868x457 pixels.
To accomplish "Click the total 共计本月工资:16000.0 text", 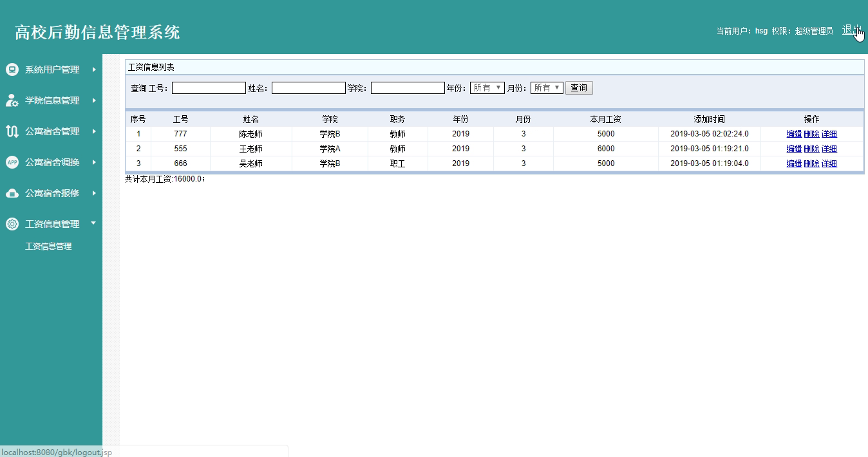I will coord(165,179).
